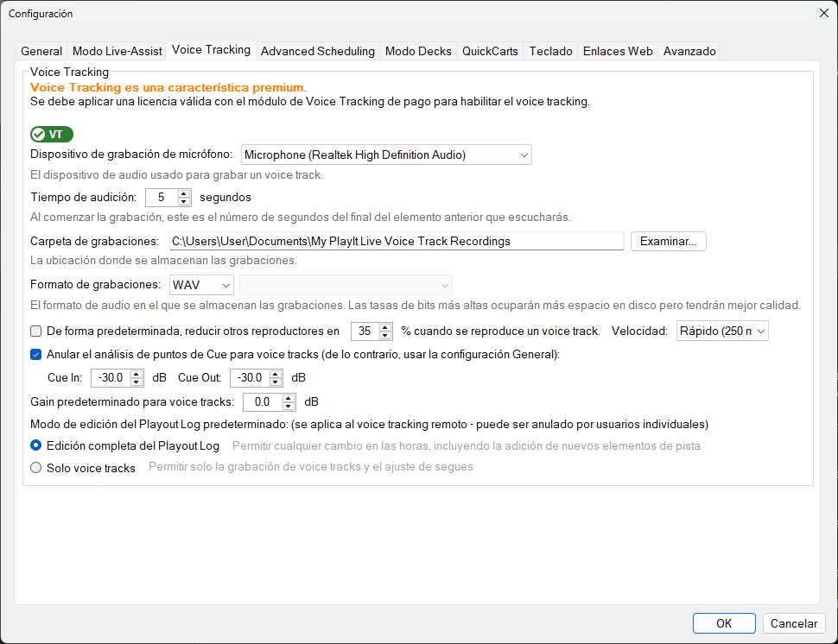Image resolution: width=838 pixels, height=644 pixels.
Task: Lower Cue Out value with down arrow
Action: coord(276,382)
